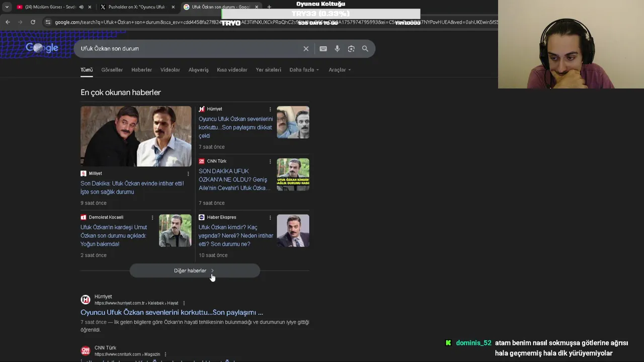The width and height of the screenshot is (644, 362).
Task: Close the Ufuk Özkan son durum tab
Action: [256, 7]
